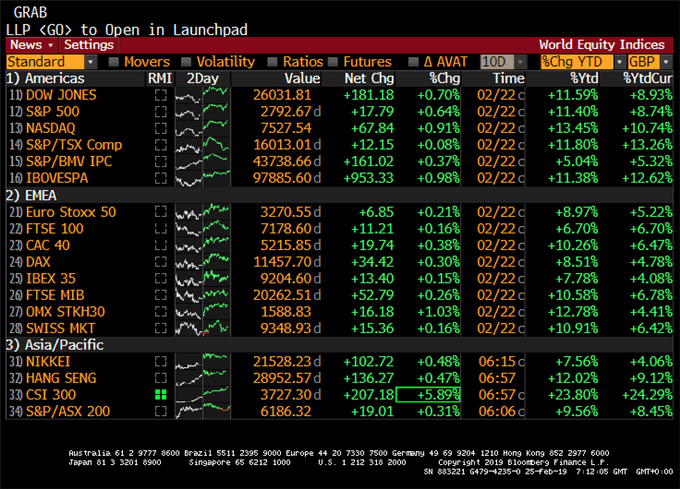Click the RMI box for HANG SENG
Screen dimensions: 680x489
pyautogui.click(x=161, y=378)
